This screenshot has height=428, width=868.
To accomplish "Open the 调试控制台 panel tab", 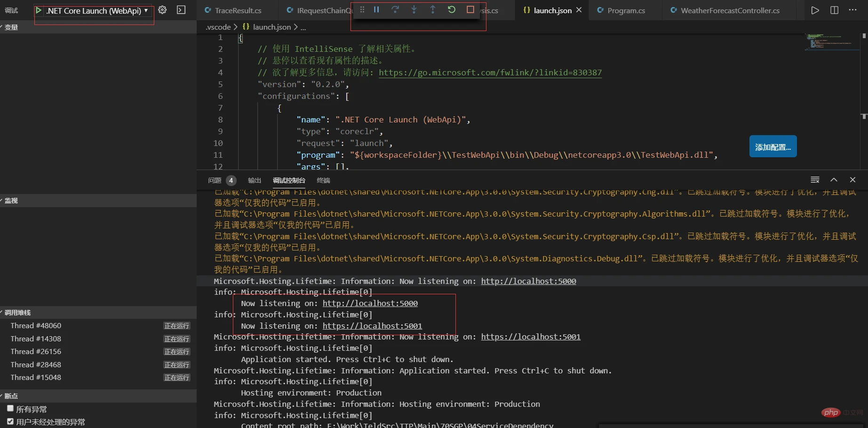I will coord(289,180).
